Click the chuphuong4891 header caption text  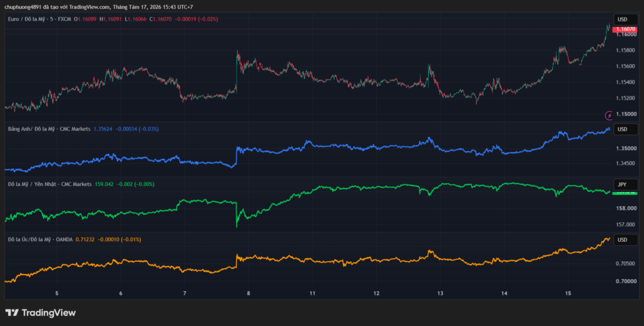coord(99,7)
